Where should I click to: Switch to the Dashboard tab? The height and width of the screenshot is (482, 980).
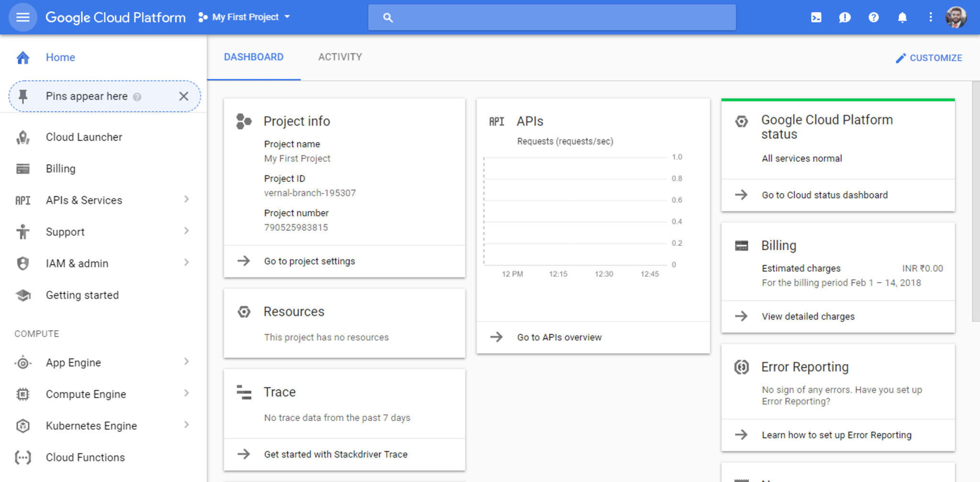coord(254,57)
